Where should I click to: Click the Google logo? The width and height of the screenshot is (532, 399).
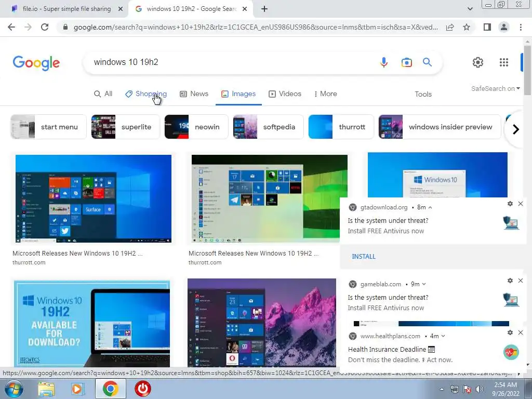[x=36, y=63]
